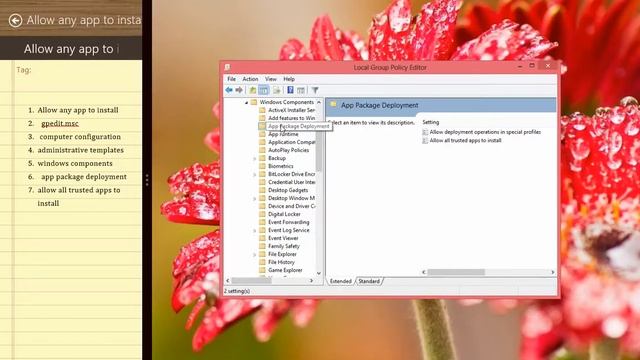Click the 'computer configuration' note line
Screen dimensions: 640x360
tap(80, 137)
